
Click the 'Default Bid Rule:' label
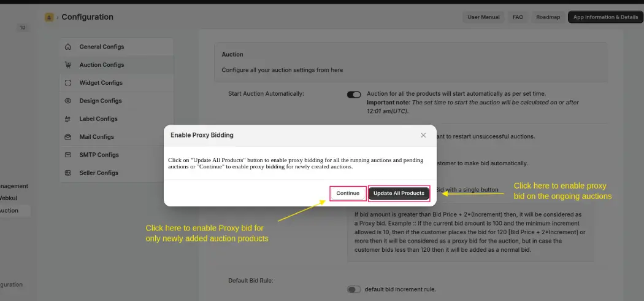251,281
